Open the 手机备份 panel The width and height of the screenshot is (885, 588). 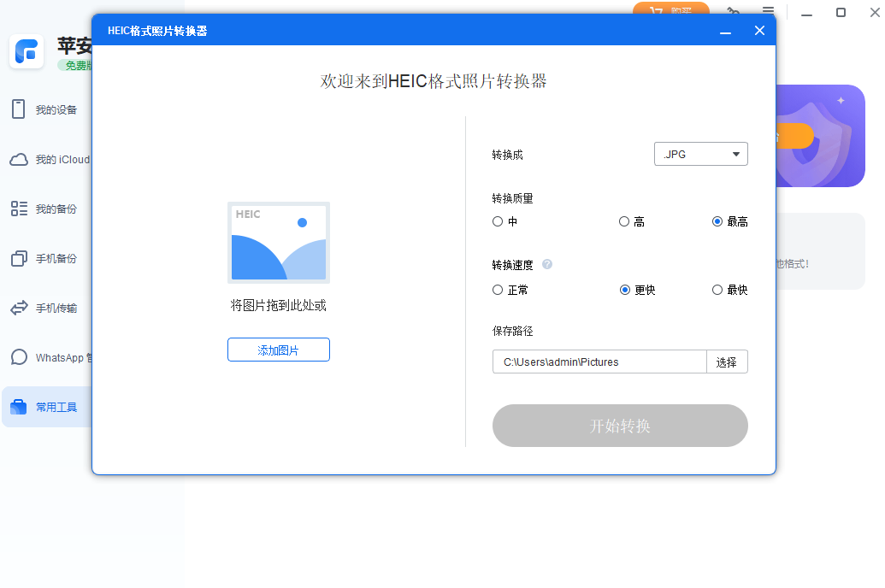tap(47, 258)
